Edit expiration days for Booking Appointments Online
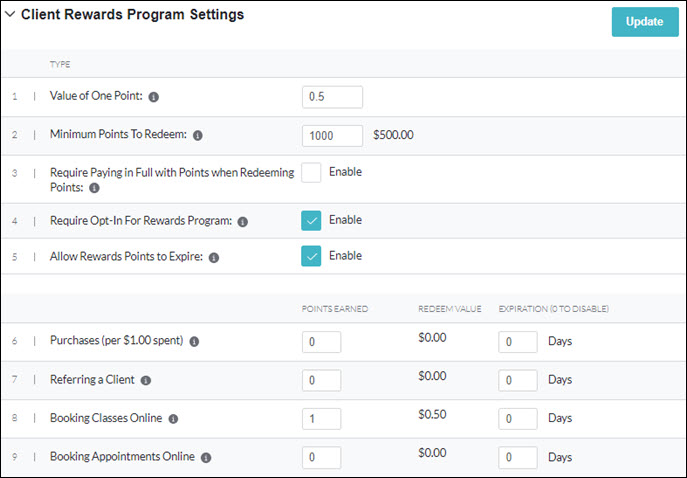Screen dimensions: 687x478 [518, 457]
